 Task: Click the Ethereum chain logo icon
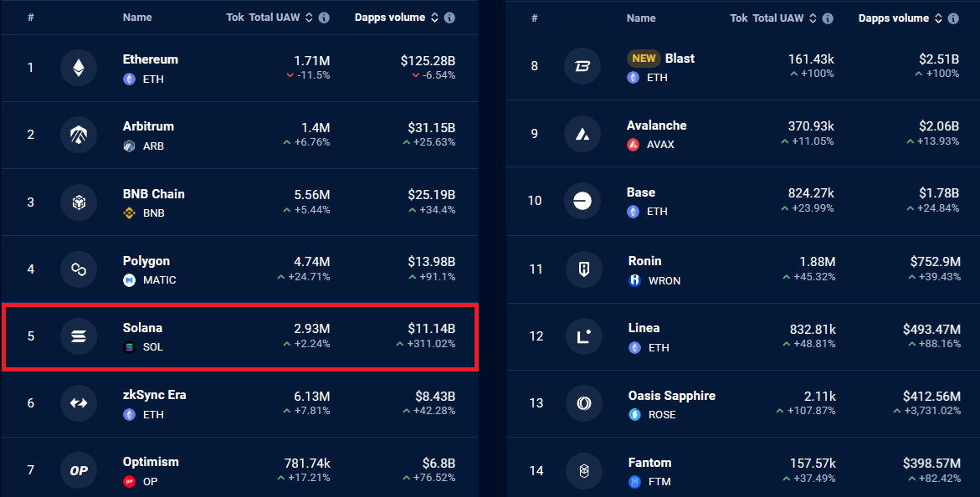click(x=79, y=68)
